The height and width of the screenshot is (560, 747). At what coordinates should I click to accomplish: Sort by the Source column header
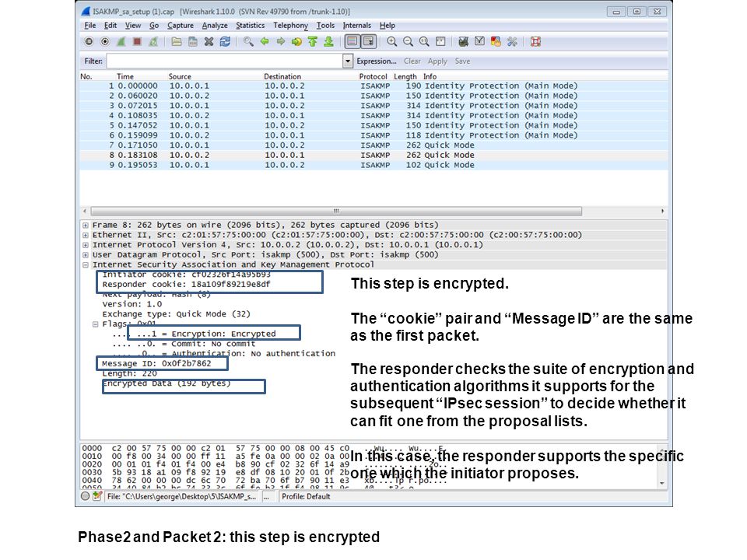(x=180, y=76)
